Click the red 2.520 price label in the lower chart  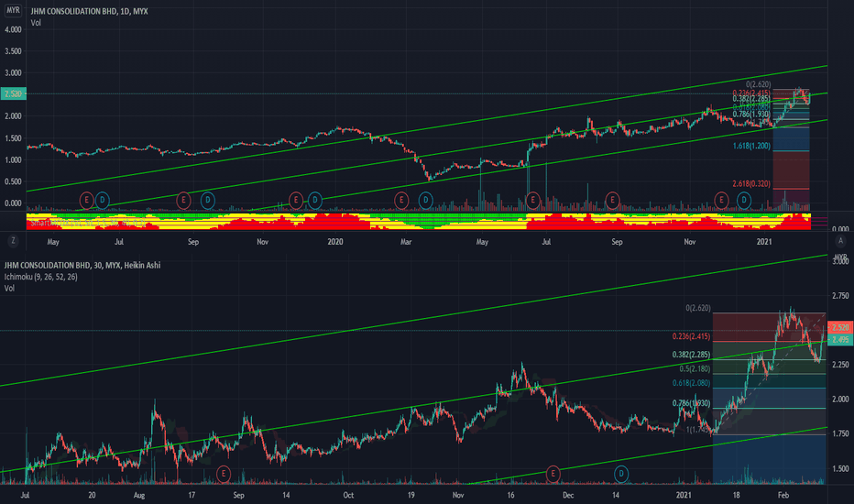(840, 327)
